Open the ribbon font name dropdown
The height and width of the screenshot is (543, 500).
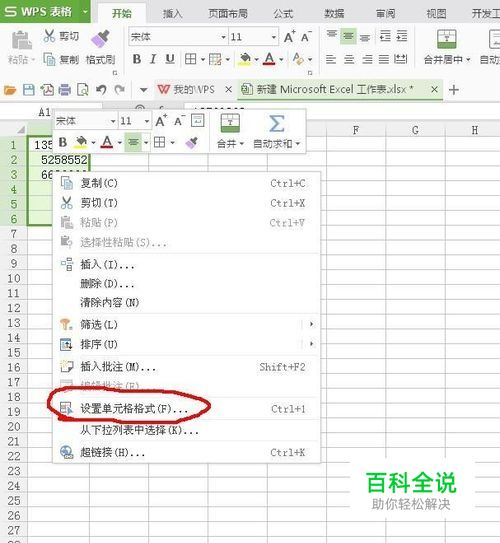pyautogui.click(x=223, y=37)
